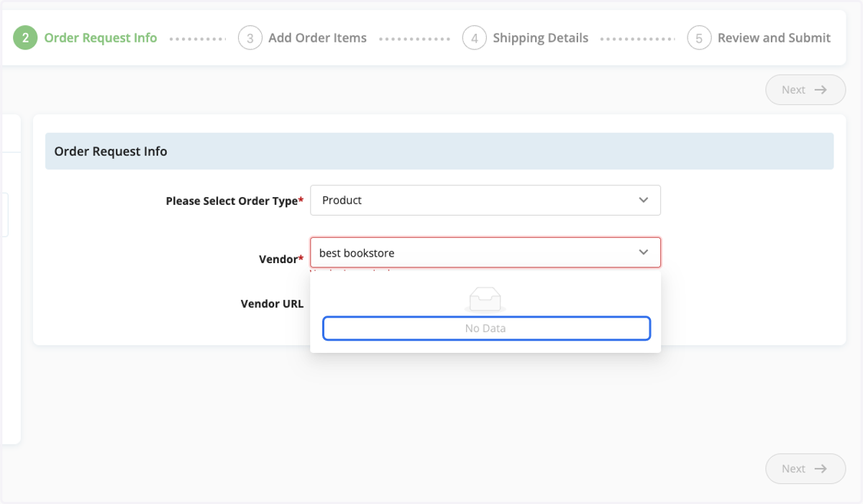Screen dimensions: 863x504
Task: Click the step 3 circle icon
Action: (x=250, y=38)
